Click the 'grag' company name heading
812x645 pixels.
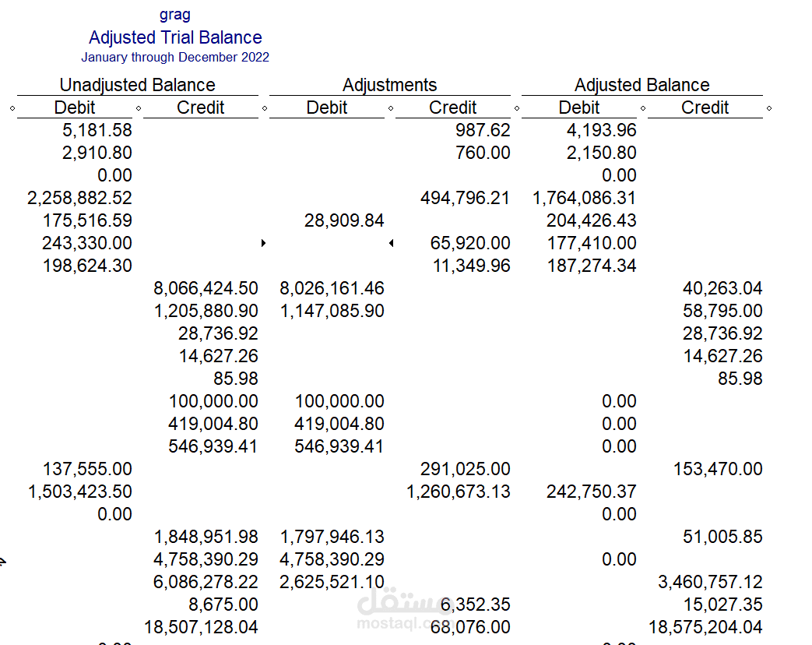[x=175, y=15]
